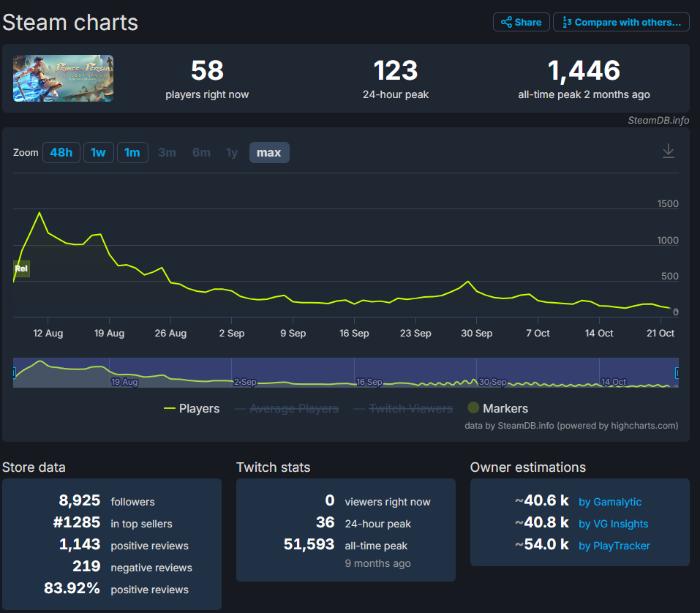
Task: Click the SteamDB.info watermark text
Action: [x=658, y=120]
